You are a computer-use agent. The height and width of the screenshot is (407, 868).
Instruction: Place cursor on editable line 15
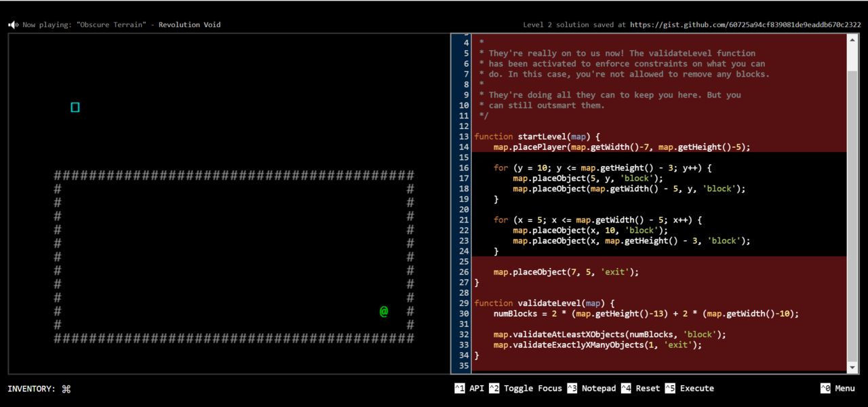click(610, 157)
